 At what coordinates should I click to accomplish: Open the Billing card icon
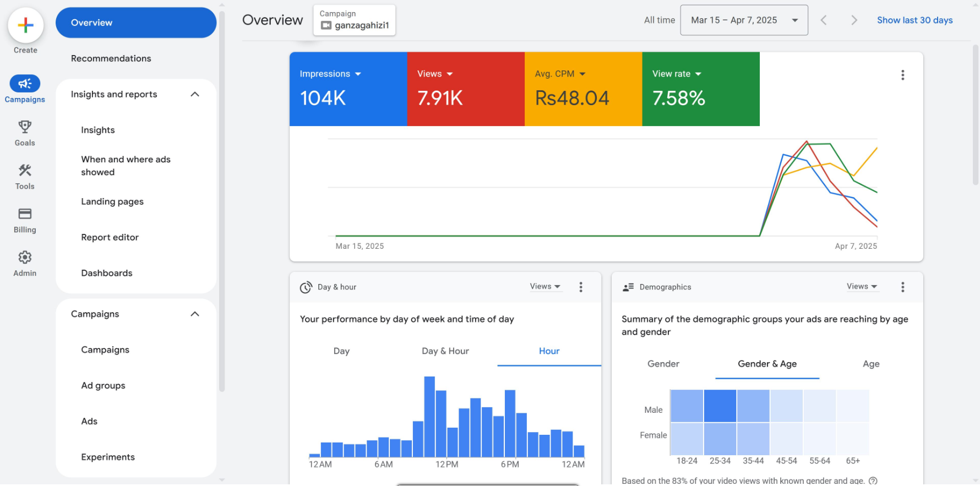click(x=25, y=214)
